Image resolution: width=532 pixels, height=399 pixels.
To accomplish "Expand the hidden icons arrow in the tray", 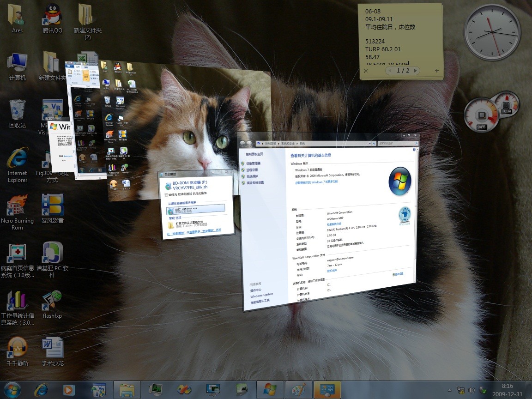I will tap(449, 389).
